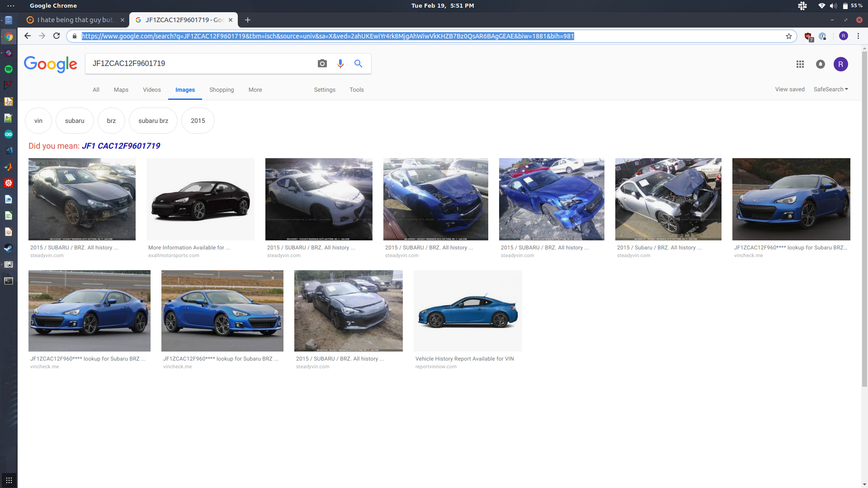Show applications grid in the dock
Image resolution: width=868 pixels, height=488 pixels.
pyautogui.click(x=9, y=480)
